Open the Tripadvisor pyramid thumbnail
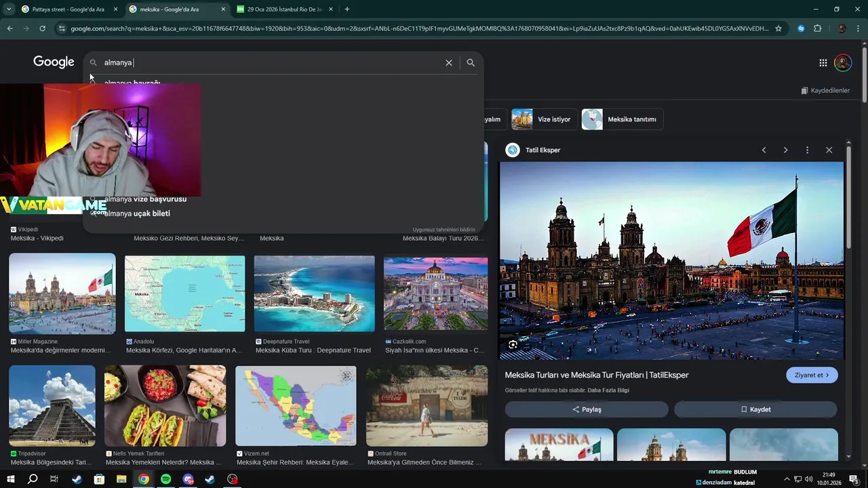 click(x=52, y=406)
